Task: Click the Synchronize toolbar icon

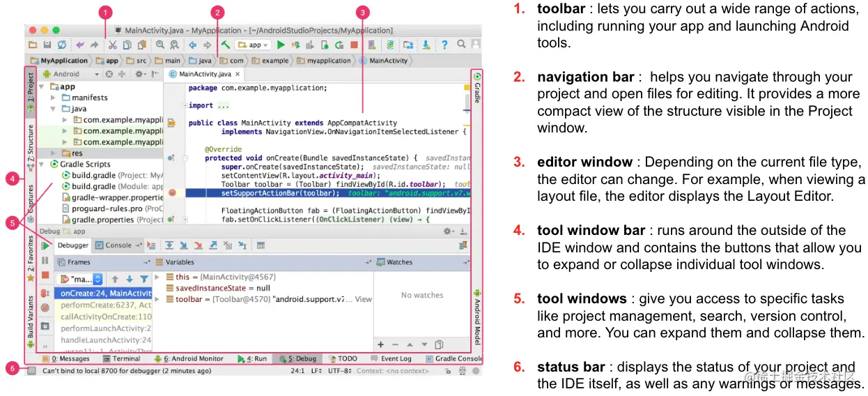Action: [x=62, y=45]
